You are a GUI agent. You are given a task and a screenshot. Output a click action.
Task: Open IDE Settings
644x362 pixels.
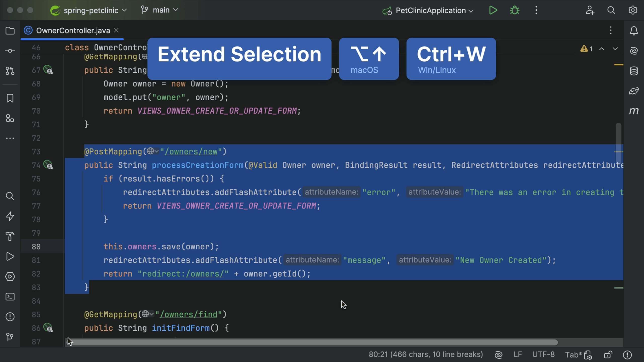click(633, 10)
